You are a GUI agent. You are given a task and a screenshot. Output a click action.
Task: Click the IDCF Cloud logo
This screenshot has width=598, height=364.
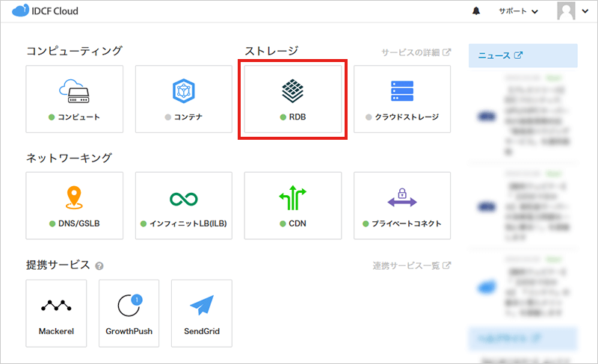45,11
